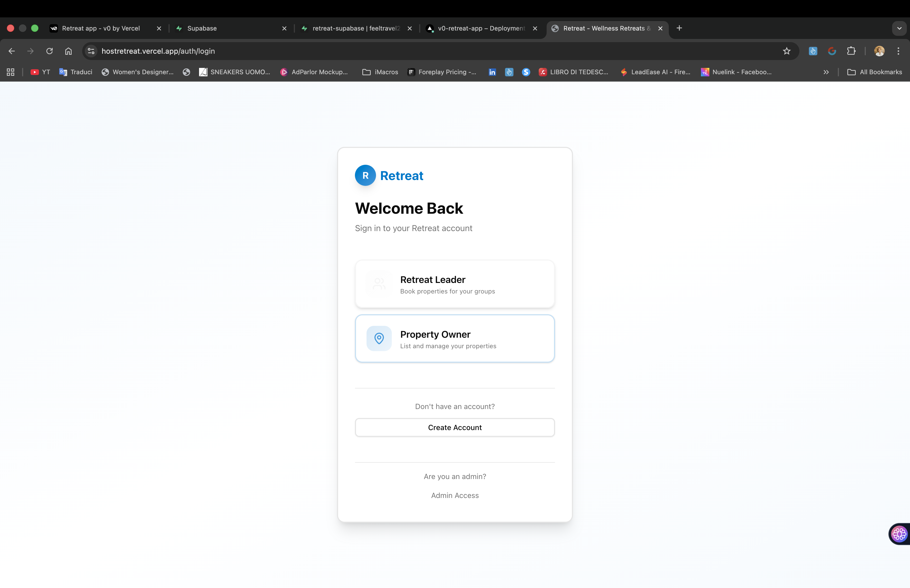This screenshot has height=588, width=910.
Task: Expand the hidden bookmarks overflow chevron
Action: (x=826, y=72)
